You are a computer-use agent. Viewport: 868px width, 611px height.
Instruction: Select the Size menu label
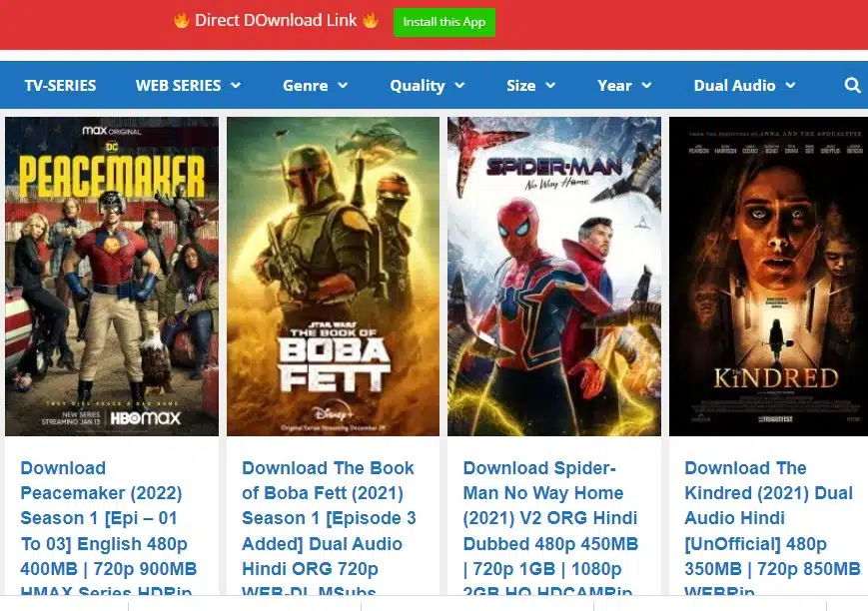pos(521,85)
